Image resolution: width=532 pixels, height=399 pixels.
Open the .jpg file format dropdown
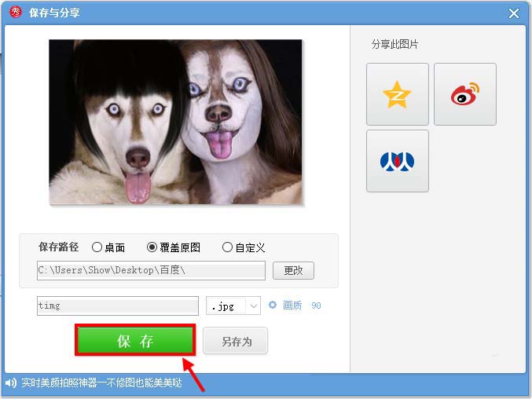233,306
